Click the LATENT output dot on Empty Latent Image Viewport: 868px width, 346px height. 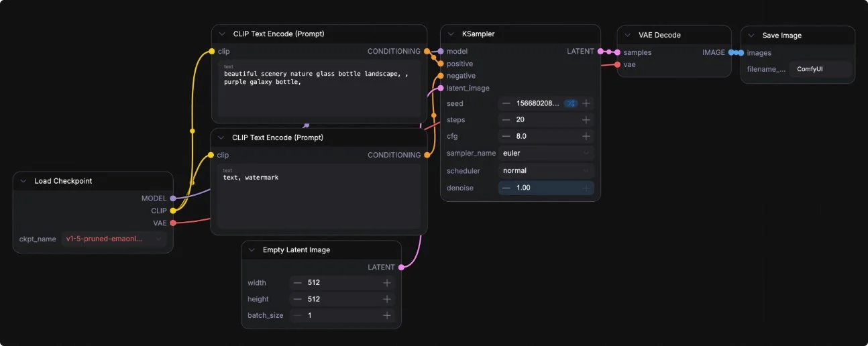click(401, 268)
